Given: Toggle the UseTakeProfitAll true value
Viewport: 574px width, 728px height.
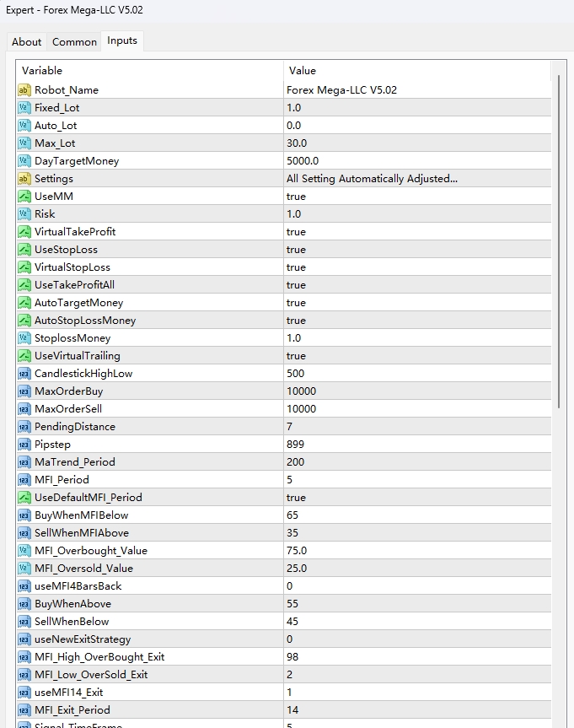Looking at the screenshot, I should pyautogui.click(x=296, y=284).
